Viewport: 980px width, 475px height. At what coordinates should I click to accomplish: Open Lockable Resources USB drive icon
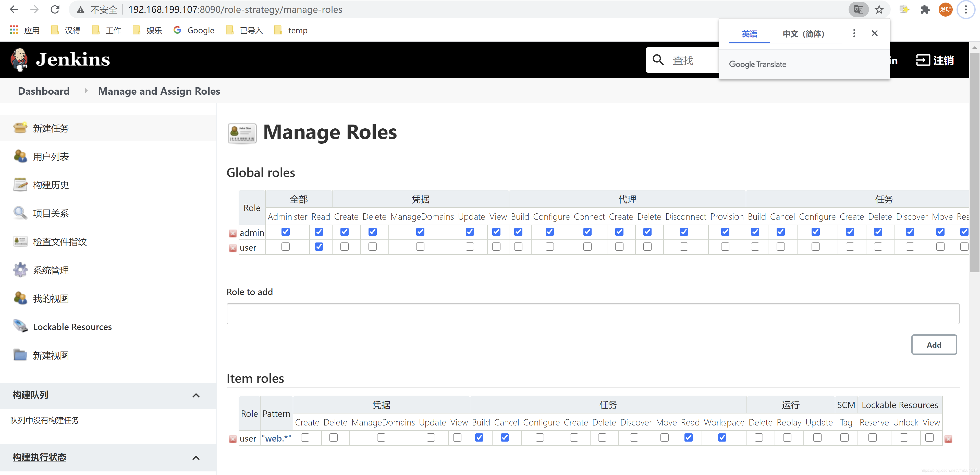point(20,326)
